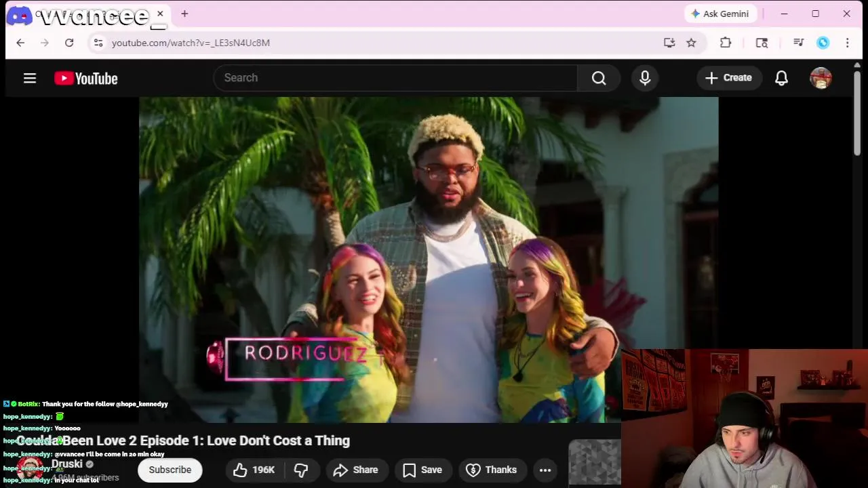Click the Ask Gemini button

(719, 14)
